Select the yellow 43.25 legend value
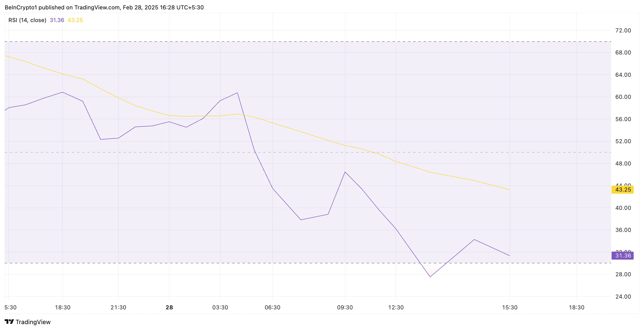This screenshot has width=644, height=330. tap(75, 20)
